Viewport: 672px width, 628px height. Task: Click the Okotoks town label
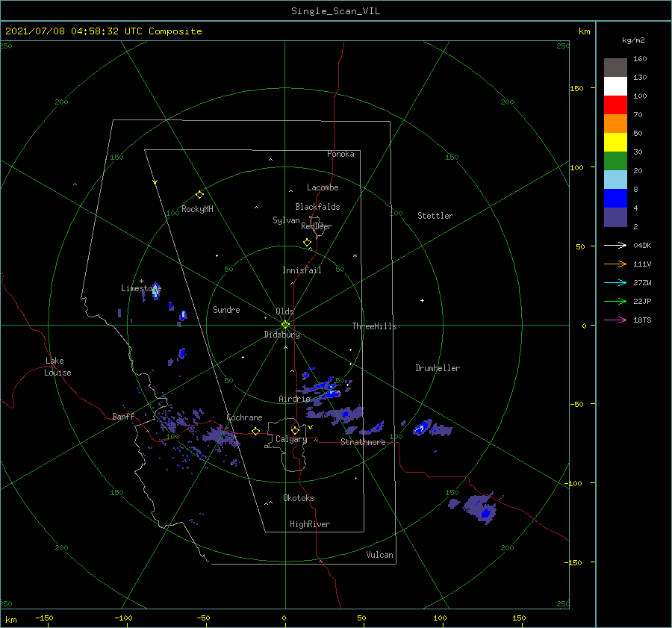pyautogui.click(x=299, y=498)
